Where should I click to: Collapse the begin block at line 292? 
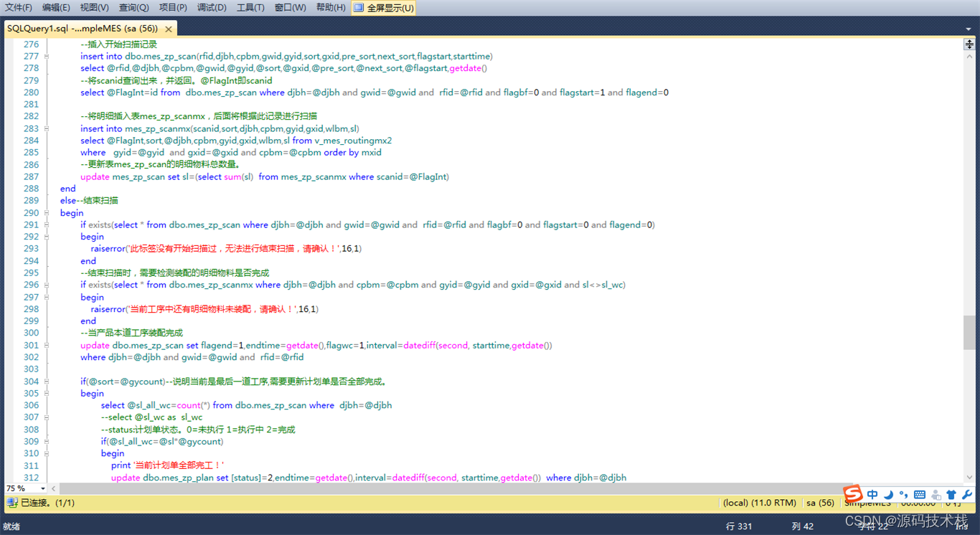pos(47,237)
